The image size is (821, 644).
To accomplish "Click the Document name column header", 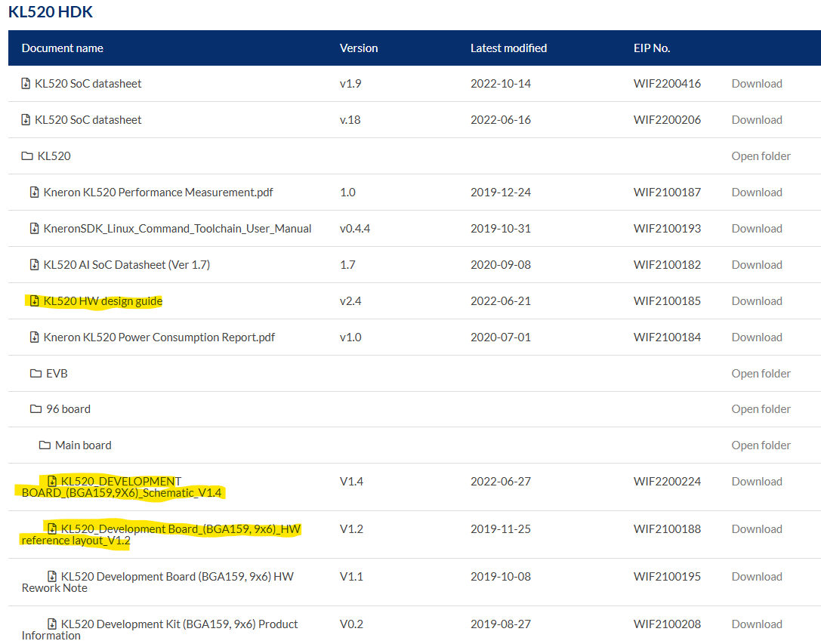I will (62, 48).
